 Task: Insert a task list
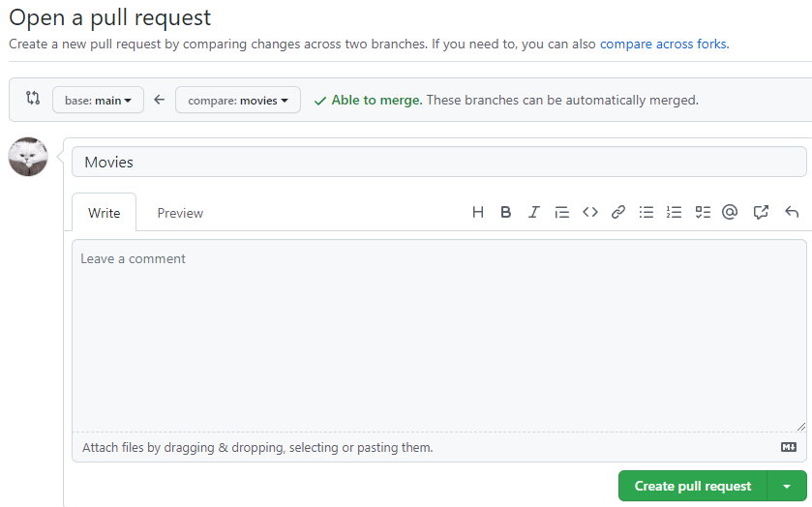pos(703,212)
